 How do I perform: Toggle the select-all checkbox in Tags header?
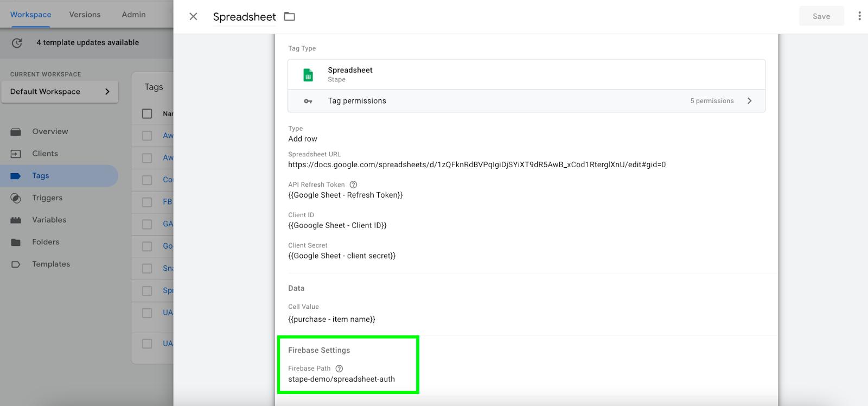coord(147,113)
